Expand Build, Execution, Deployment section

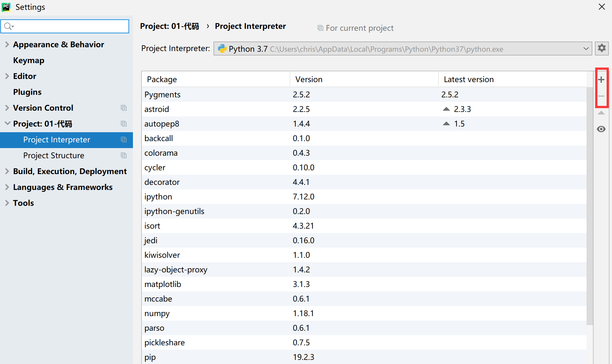click(x=7, y=171)
